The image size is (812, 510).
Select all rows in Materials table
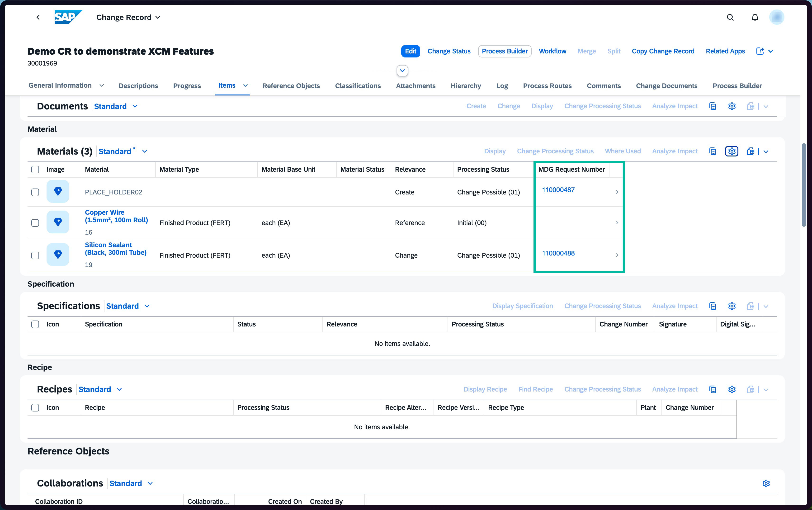[x=35, y=169]
